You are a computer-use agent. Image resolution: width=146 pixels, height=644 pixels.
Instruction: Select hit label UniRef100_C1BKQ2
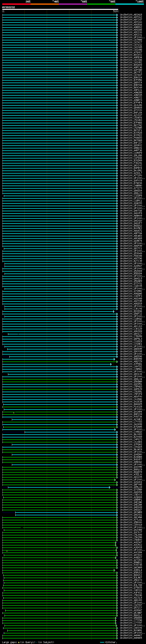(x=131, y=319)
